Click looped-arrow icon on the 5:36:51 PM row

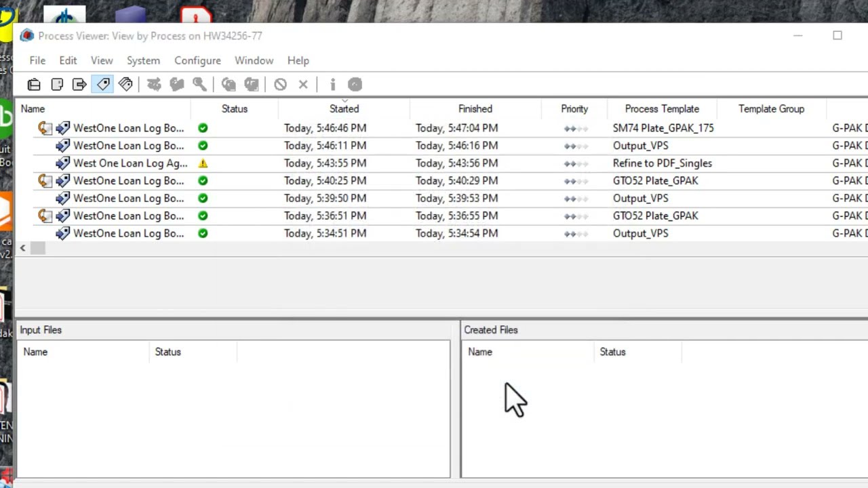tap(45, 216)
